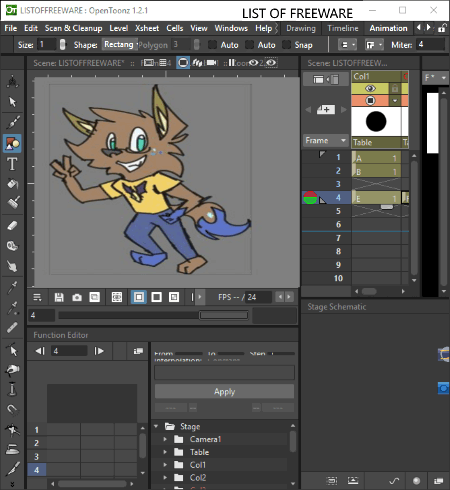Toggle the second Auto checkbox
450x490 pixels.
click(249, 45)
